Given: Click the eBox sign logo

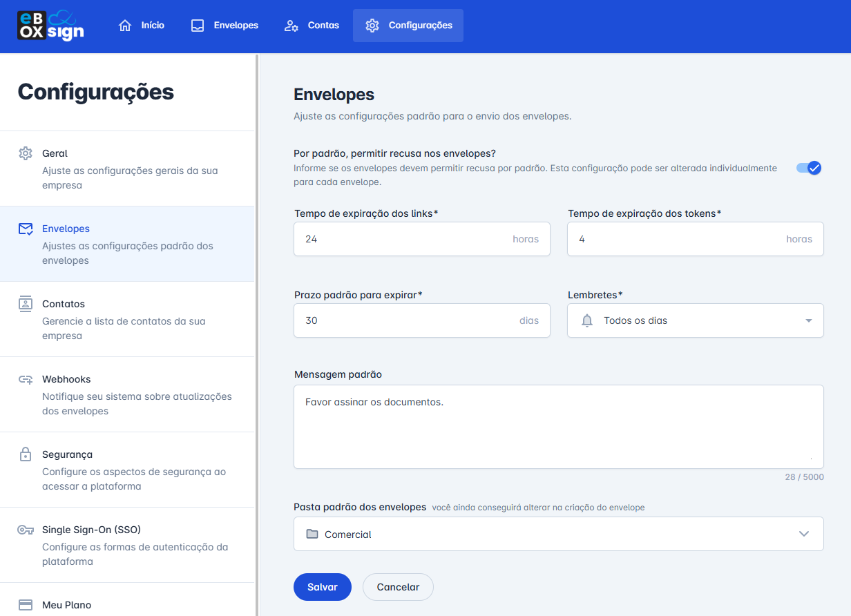Looking at the screenshot, I should pyautogui.click(x=50, y=26).
